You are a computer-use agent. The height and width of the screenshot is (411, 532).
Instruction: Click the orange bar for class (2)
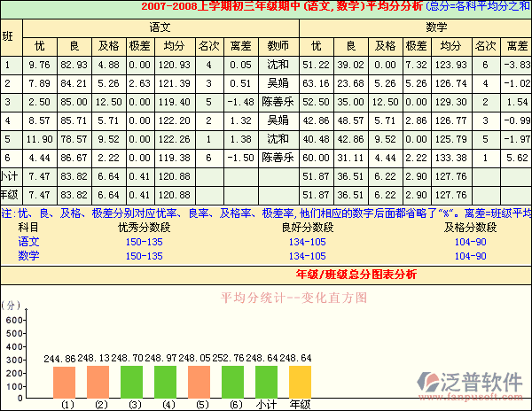[98, 382]
